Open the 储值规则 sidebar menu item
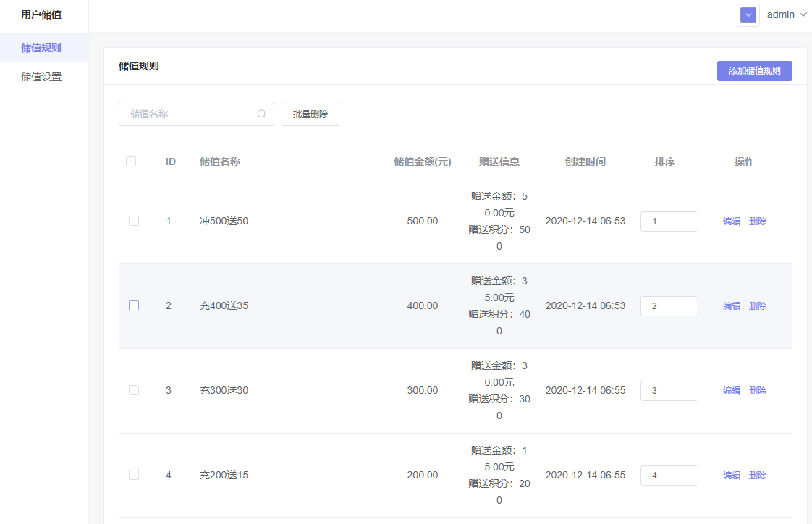812x524 pixels. [x=44, y=48]
